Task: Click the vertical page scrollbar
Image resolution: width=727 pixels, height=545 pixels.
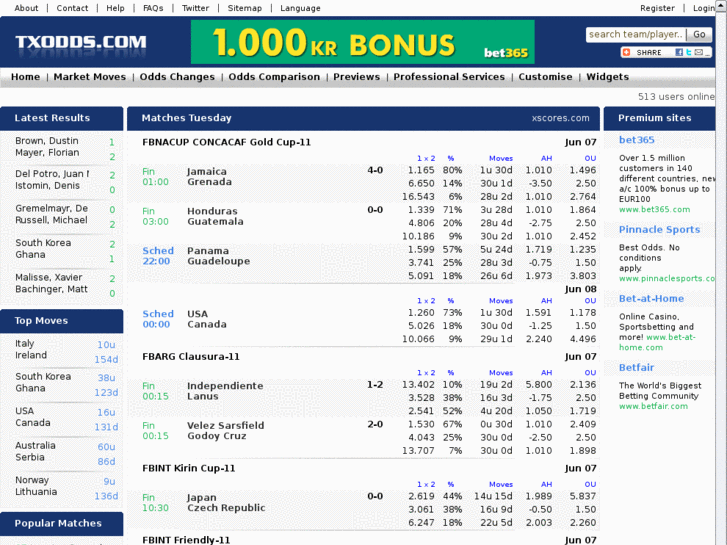Action: click(x=721, y=273)
